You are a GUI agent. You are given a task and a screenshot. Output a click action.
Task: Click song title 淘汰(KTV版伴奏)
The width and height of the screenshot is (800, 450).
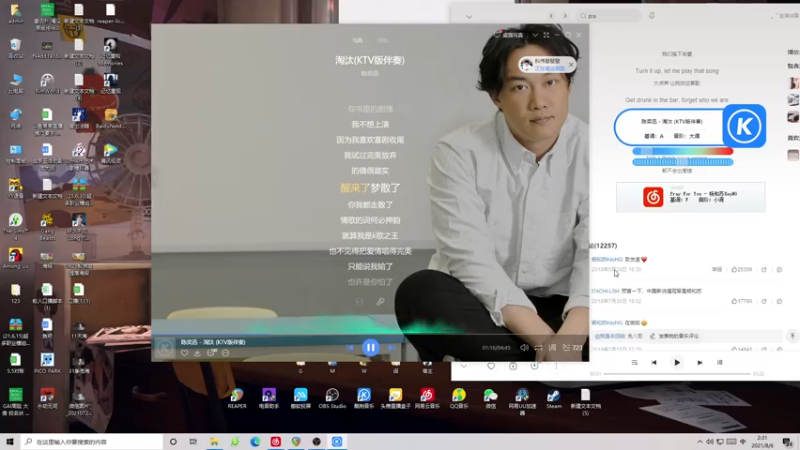(x=370, y=60)
